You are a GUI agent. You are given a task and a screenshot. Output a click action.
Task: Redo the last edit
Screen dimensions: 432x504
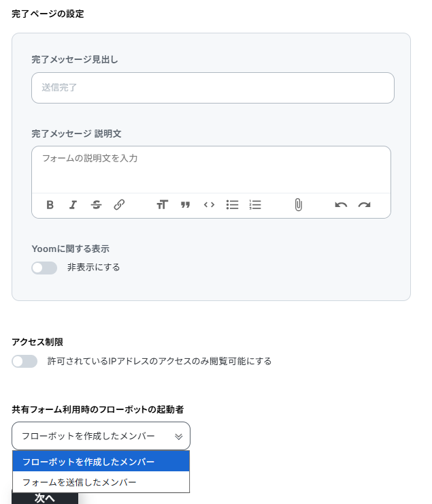365,205
